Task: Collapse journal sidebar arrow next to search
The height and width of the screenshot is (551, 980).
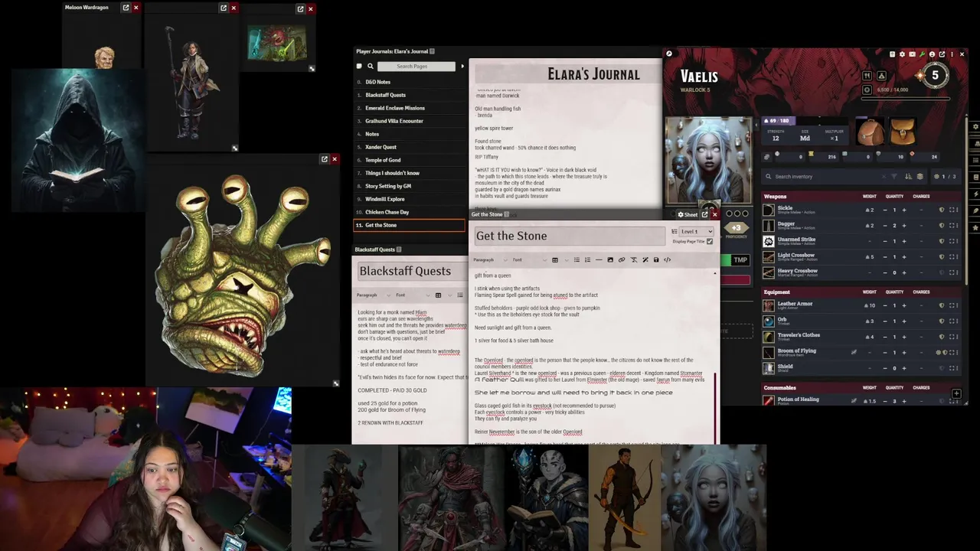Action: click(x=462, y=66)
